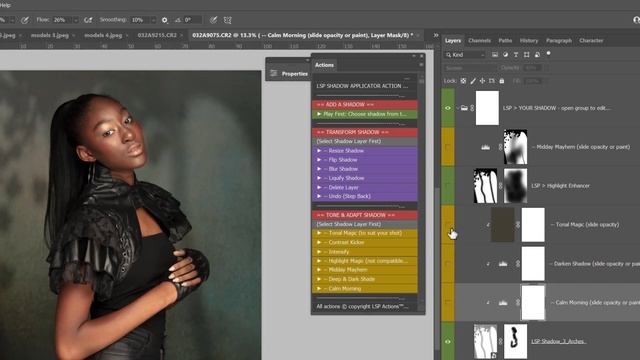The image size is (640, 360).
Task: Open the Kind filter dropdown
Action: pos(465,54)
